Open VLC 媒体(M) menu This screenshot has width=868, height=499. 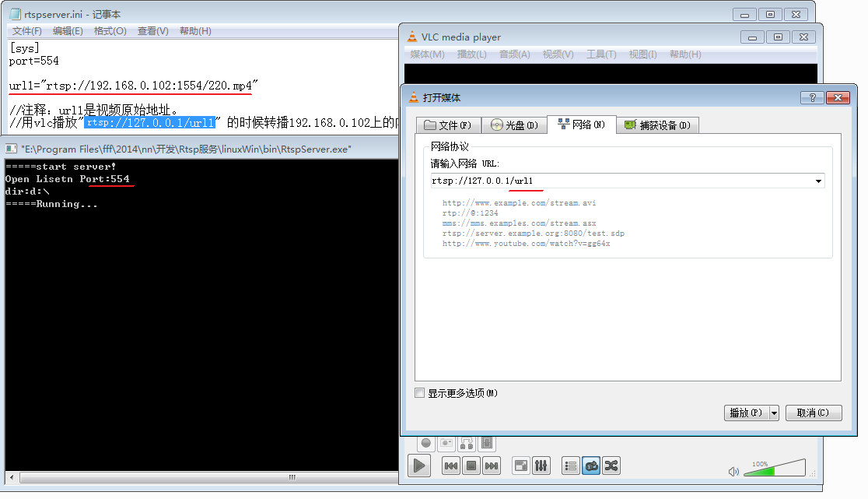(427, 54)
